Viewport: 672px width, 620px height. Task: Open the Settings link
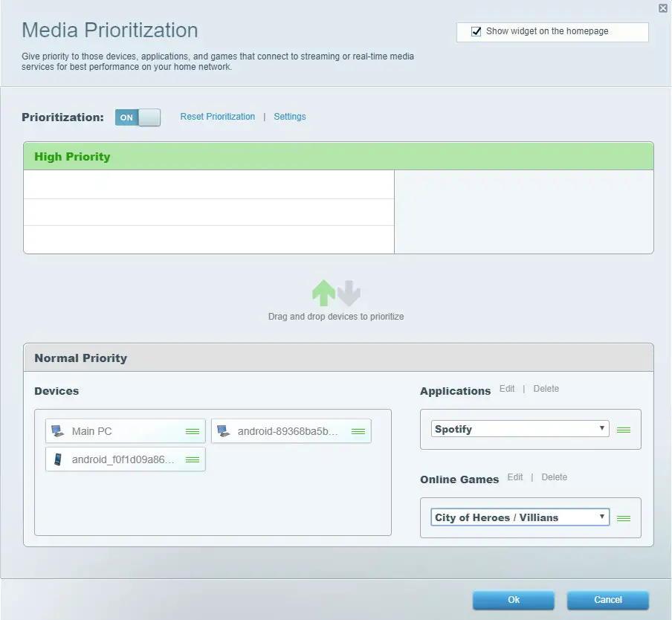point(289,117)
